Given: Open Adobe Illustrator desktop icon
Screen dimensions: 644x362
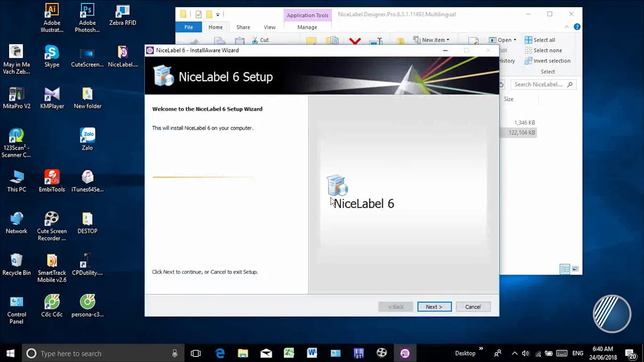Looking at the screenshot, I should coord(52,18).
